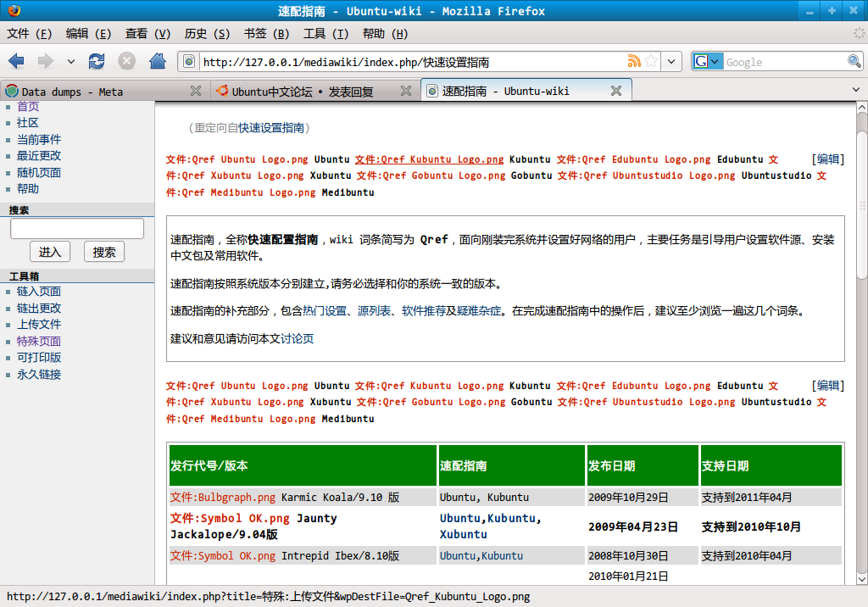Click the address bar URL field
Image resolution: width=868 pixels, height=607 pixels.
coord(413,62)
